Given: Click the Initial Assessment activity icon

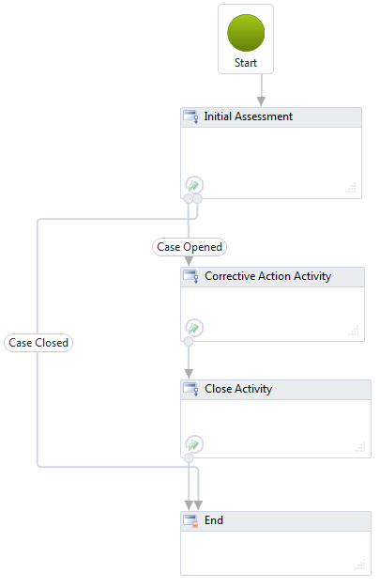Looking at the screenshot, I should pyautogui.click(x=190, y=116).
